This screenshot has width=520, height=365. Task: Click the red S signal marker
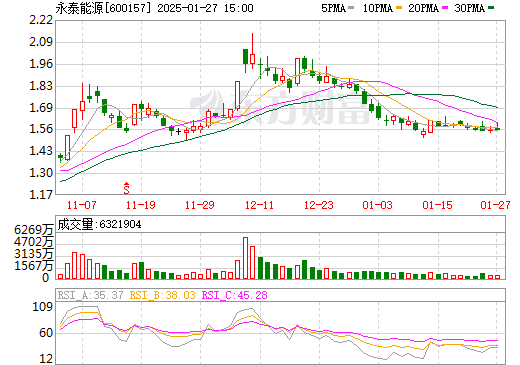coord(126,188)
